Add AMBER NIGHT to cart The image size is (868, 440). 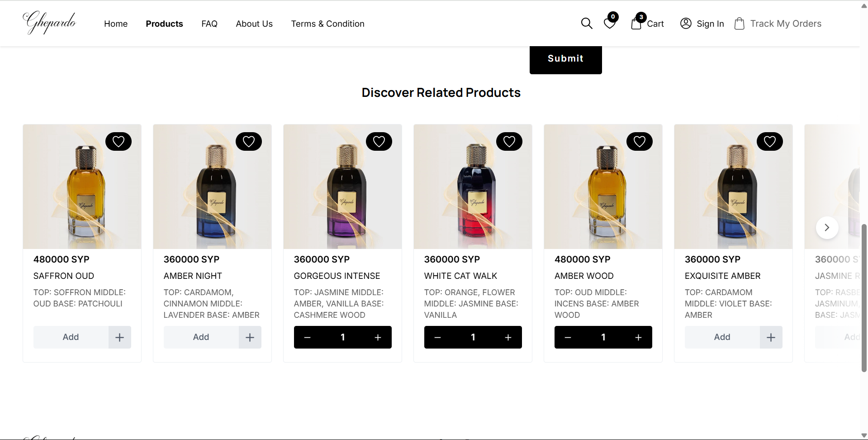(x=201, y=337)
